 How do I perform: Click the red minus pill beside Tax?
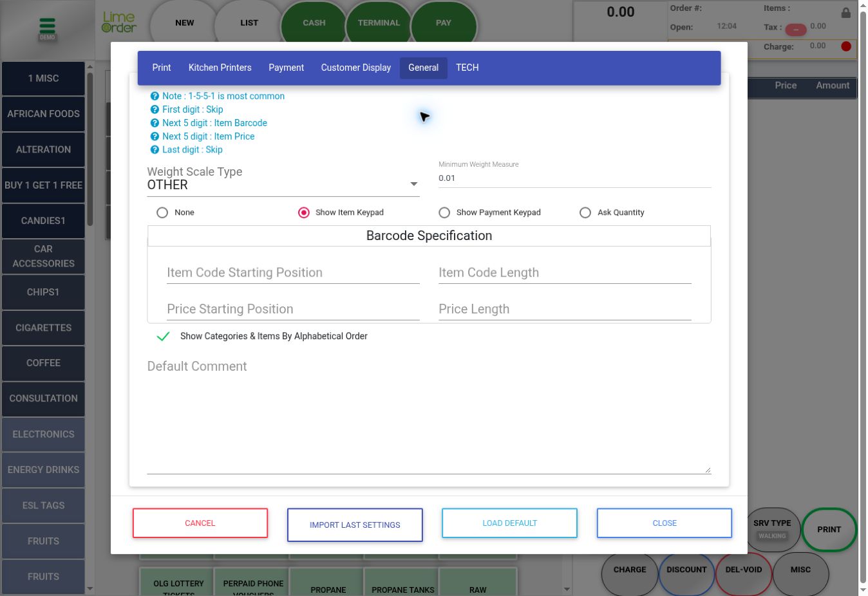(796, 30)
